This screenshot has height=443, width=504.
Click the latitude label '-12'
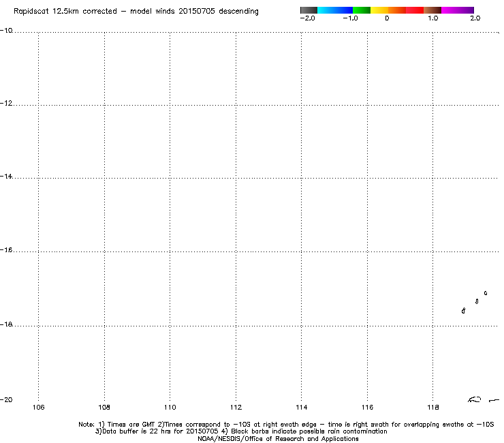[6, 103]
